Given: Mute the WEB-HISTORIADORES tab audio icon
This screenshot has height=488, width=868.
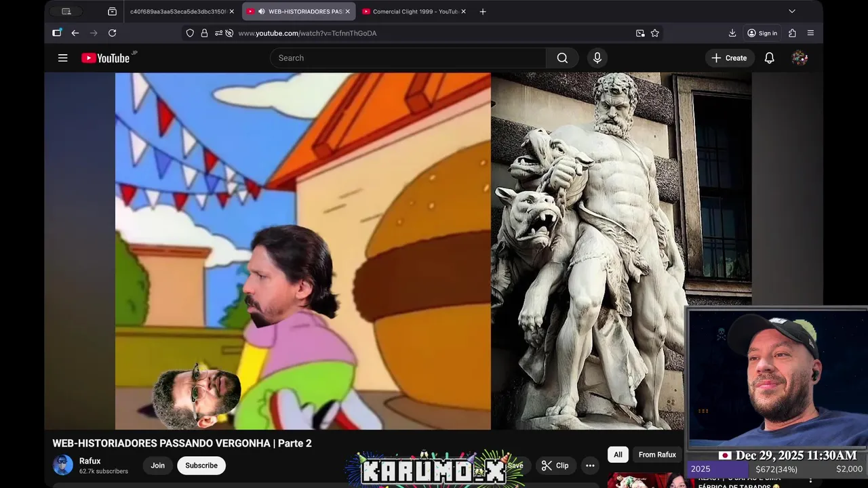Looking at the screenshot, I should 262,12.
